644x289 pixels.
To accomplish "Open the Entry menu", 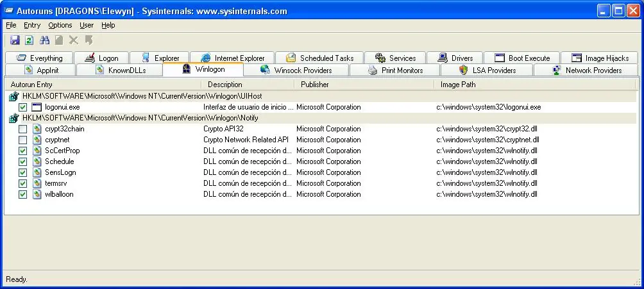I will click(x=32, y=25).
